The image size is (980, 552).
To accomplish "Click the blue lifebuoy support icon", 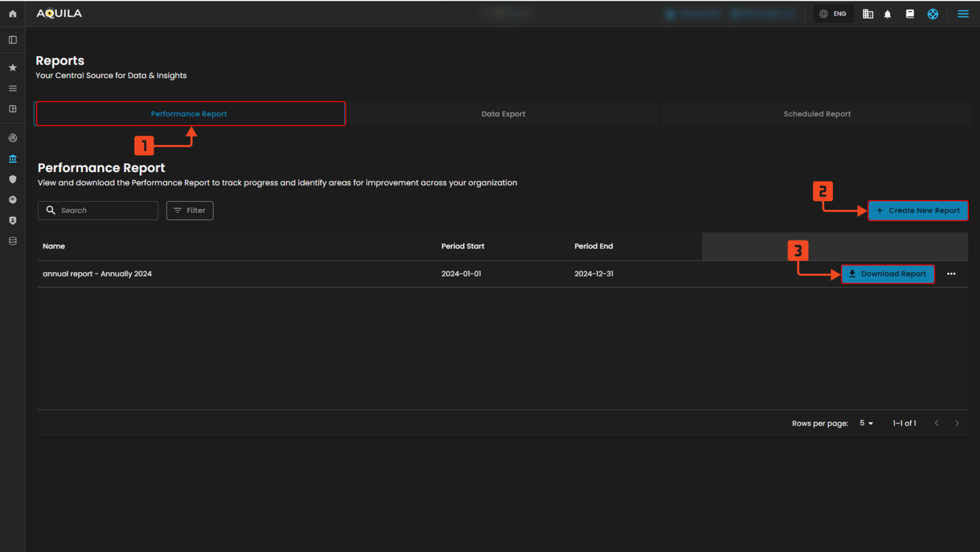I will tap(933, 14).
